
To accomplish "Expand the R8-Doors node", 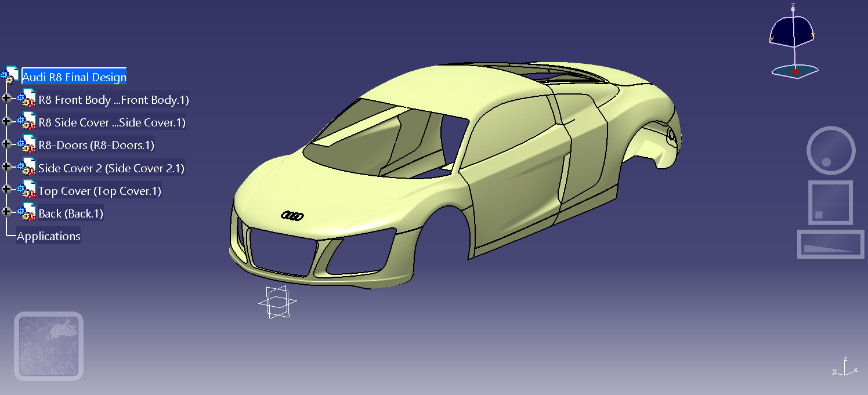I will (x=7, y=144).
